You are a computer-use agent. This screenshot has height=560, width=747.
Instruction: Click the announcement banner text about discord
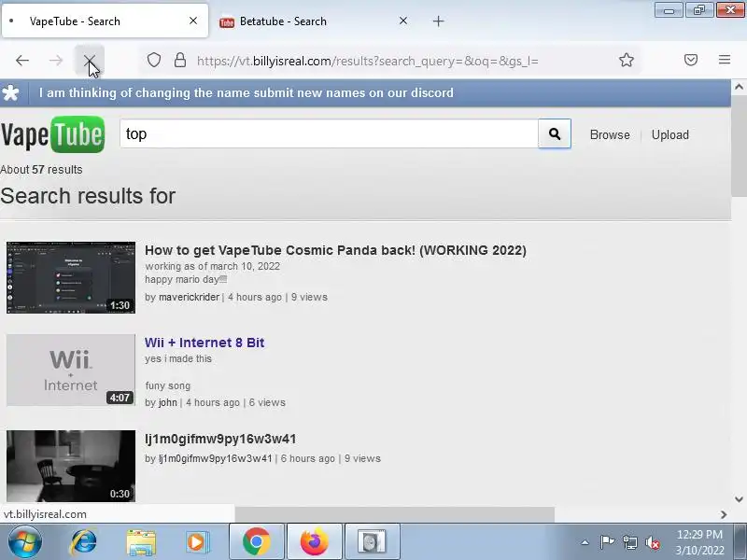tap(247, 92)
